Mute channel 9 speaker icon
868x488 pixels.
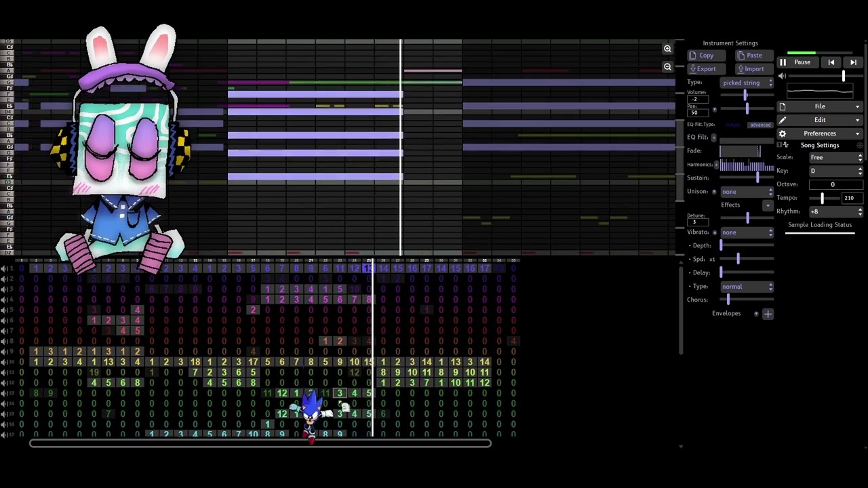click(x=4, y=352)
